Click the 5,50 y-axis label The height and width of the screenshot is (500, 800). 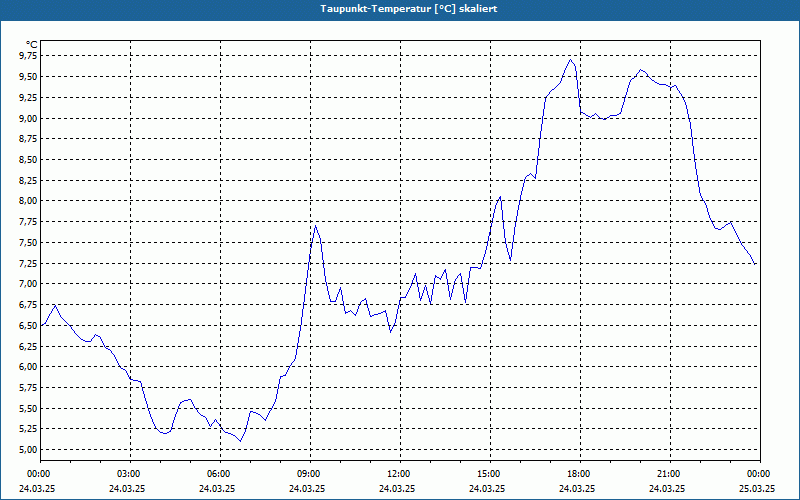pos(29,409)
